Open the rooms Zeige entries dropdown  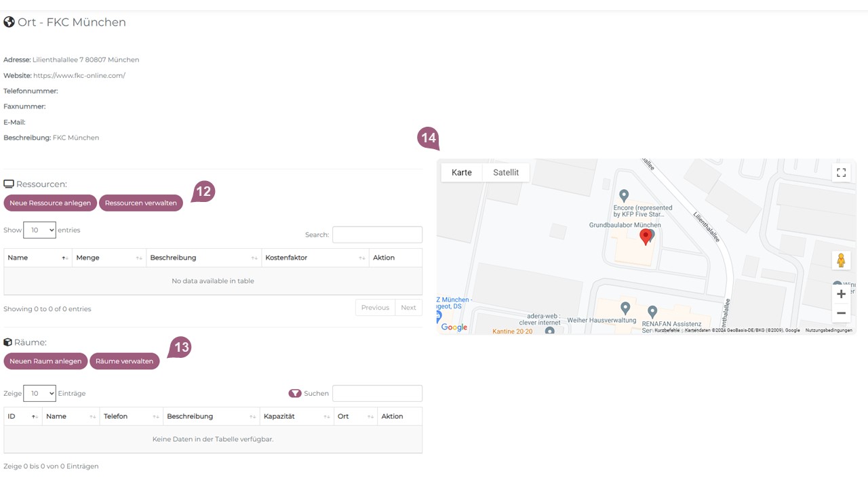pyautogui.click(x=39, y=393)
